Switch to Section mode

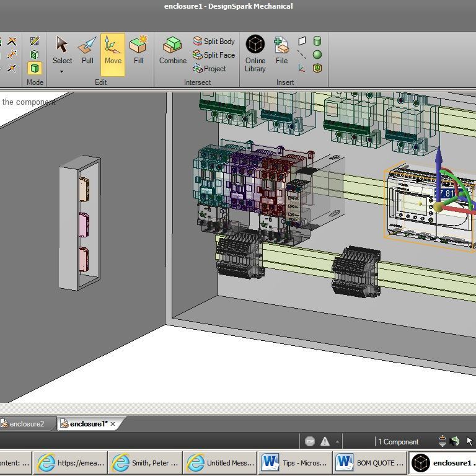tap(35, 55)
